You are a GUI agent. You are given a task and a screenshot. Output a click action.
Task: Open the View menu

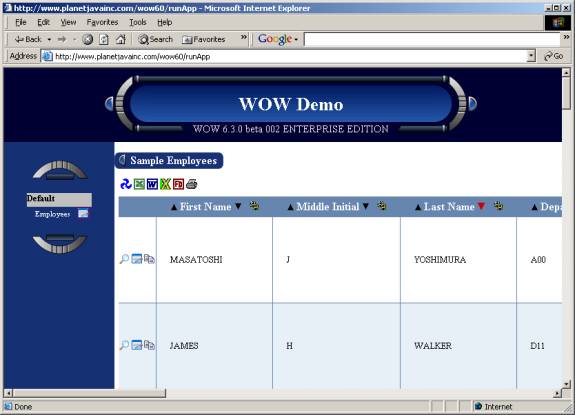68,22
